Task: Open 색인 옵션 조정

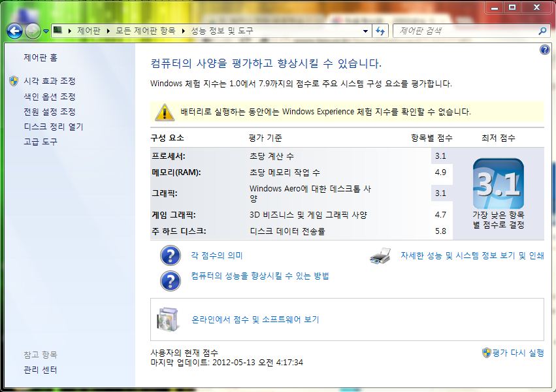Action: pyautogui.click(x=50, y=97)
